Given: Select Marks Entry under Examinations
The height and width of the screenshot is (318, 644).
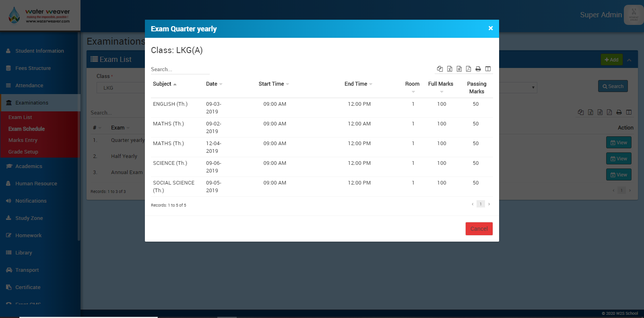Looking at the screenshot, I should click(x=23, y=140).
